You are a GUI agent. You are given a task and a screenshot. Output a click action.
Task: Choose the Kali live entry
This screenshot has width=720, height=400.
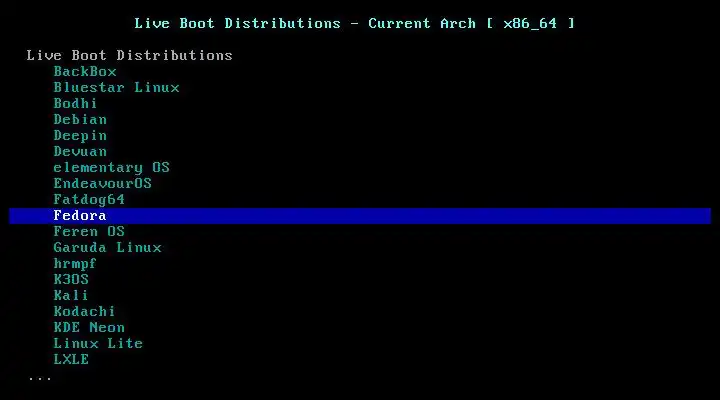click(71, 296)
